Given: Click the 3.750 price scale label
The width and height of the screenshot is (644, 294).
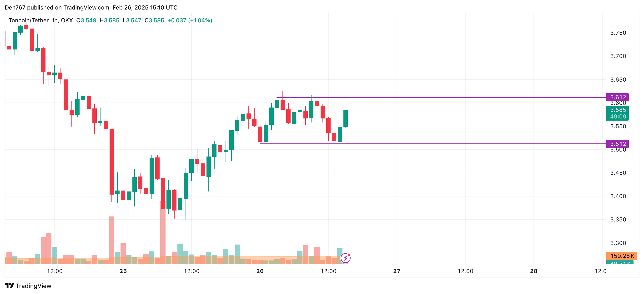Looking at the screenshot, I should [x=618, y=33].
